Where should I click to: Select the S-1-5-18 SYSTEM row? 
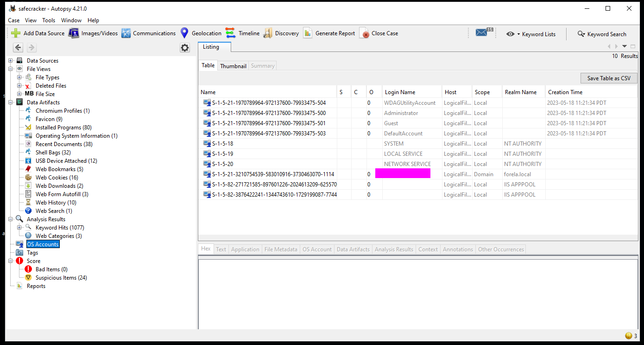[418, 144]
